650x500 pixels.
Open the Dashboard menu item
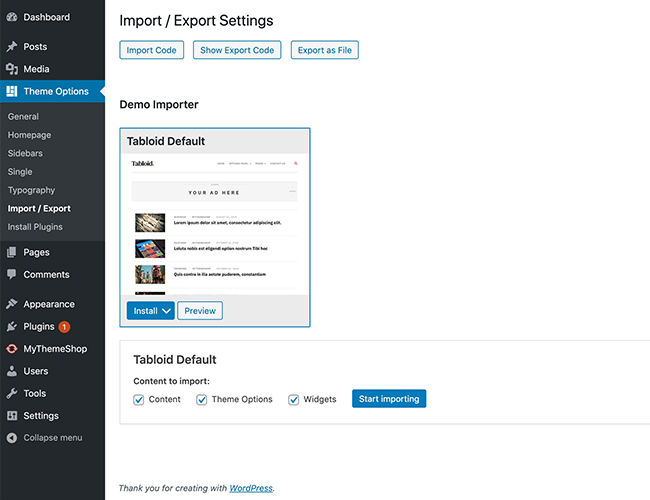(53, 17)
